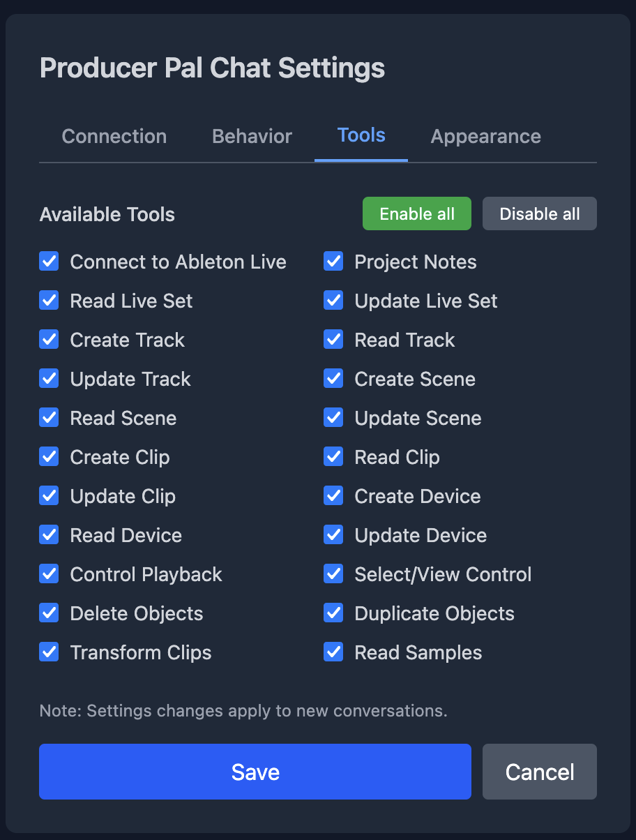Disable the Update Device checkbox
The width and height of the screenshot is (636, 840).
[x=333, y=535]
